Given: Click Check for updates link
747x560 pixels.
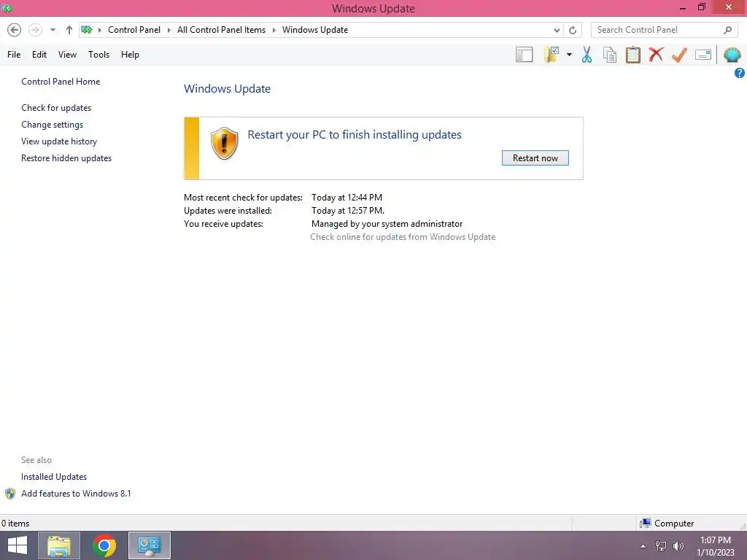Looking at the screenshot, I should click(56, 108).
